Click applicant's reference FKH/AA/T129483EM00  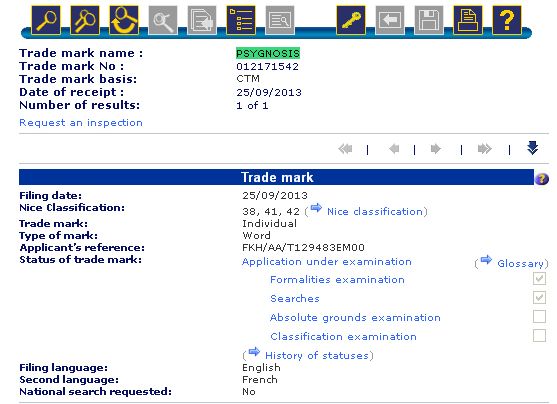coord(303,248)
